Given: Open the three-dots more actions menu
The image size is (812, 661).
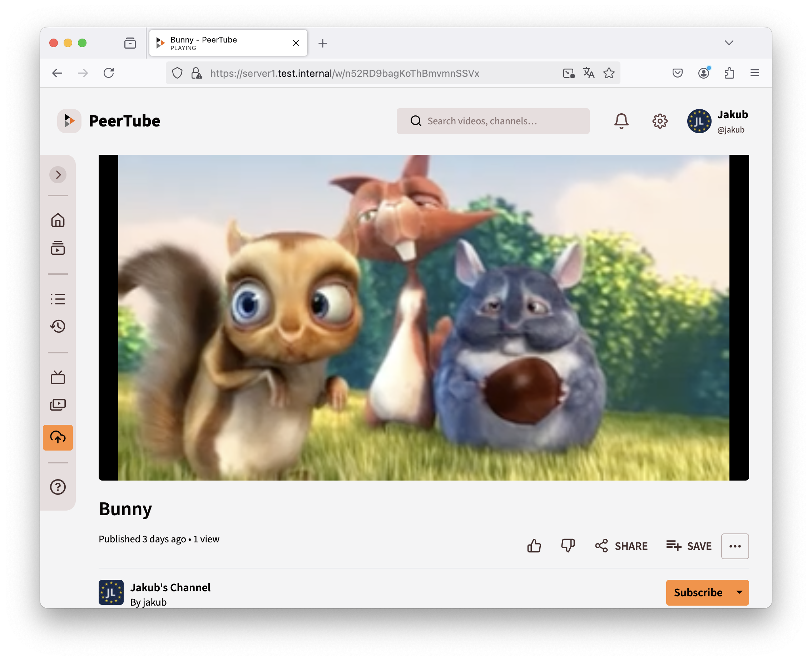Looking at the screenshot, I should pyautogui.click(x=735, y=546).
